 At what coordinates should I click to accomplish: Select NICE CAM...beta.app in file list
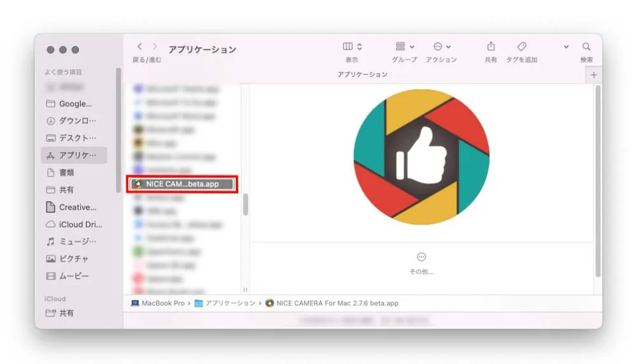click(x=182, y=185)
